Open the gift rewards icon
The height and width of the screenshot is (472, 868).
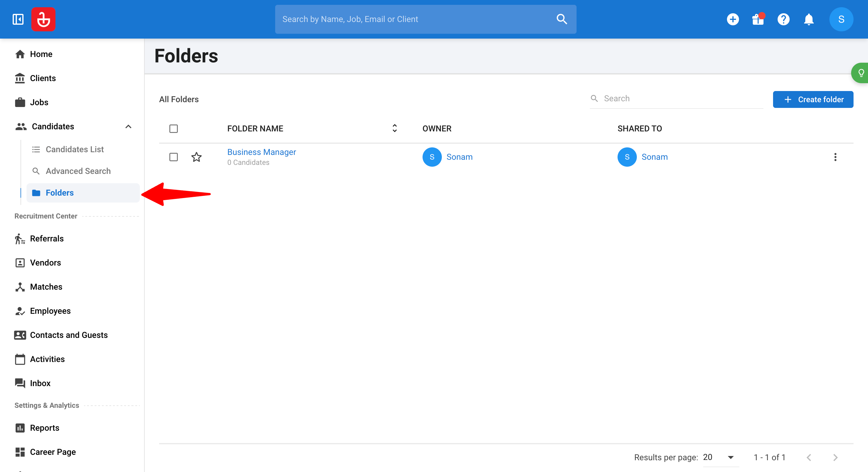[x=758, y=19]
